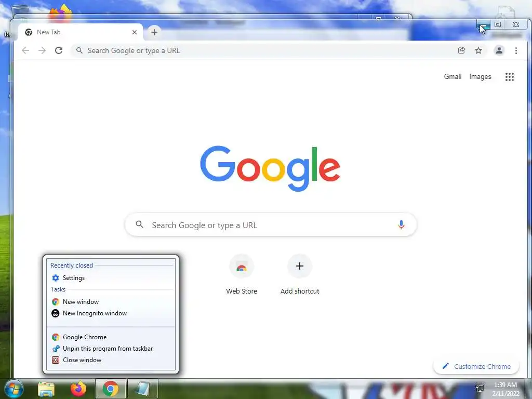
Task: Start voice search with the microphone icon
Action: click(401, 224)
